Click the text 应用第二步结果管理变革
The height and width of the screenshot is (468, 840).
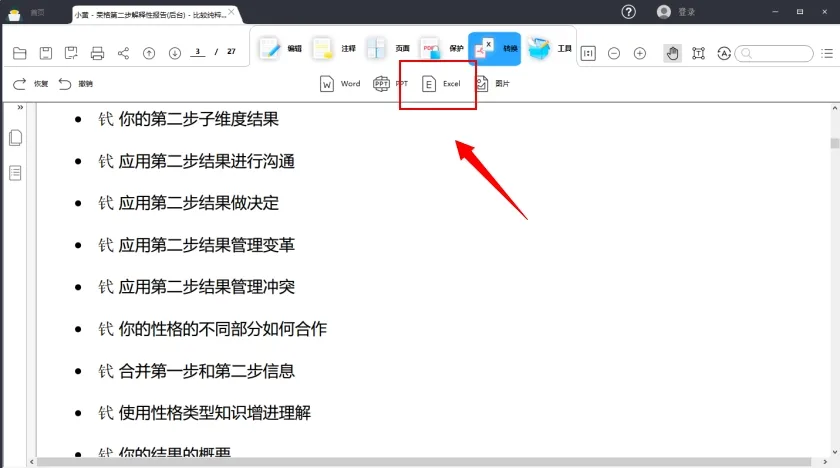click(207, 245)
